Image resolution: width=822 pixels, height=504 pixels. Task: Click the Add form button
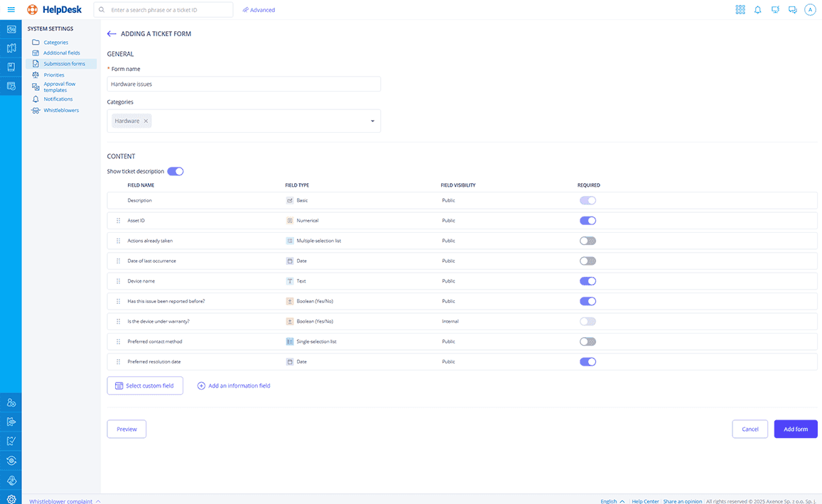(796, 429)
